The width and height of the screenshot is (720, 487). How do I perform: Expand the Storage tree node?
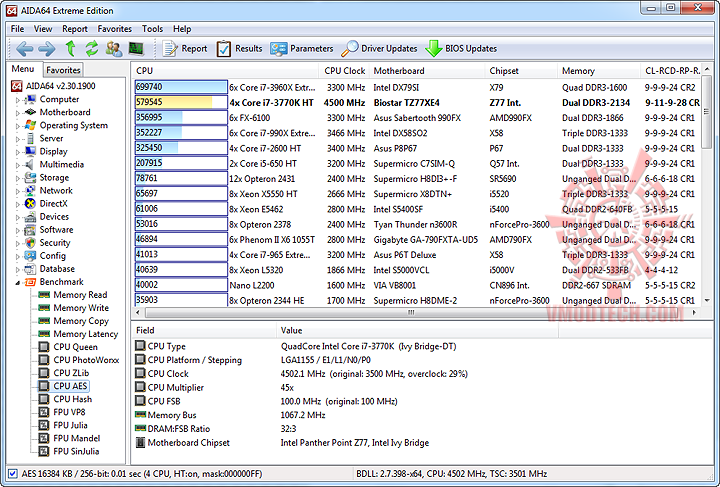pos(17,178)
